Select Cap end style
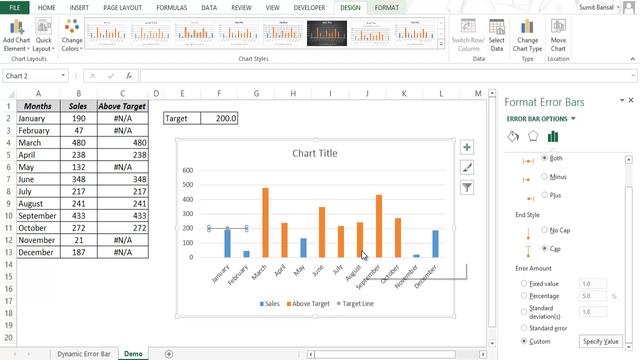This screenshot has width=640, height=360. (544, 248)
